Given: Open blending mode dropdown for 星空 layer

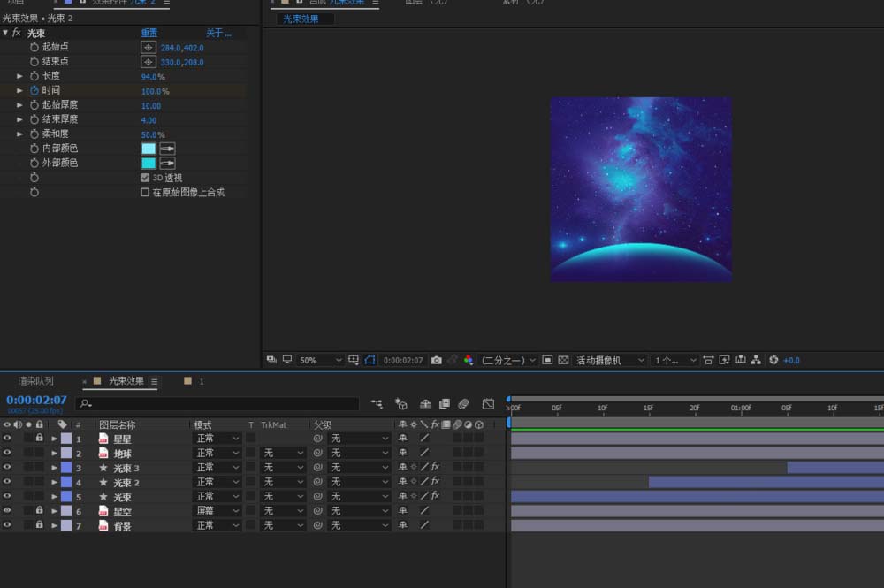Looking at the screenshot, I should (x=217, y=511).
